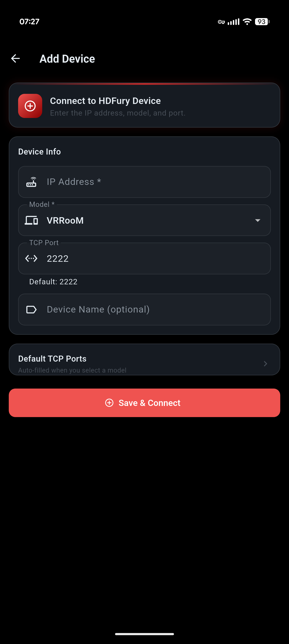Expand Default TCP Ports via its chevron
The height and width of the screenshot is (644, 289).
click(x=265, y=364)
